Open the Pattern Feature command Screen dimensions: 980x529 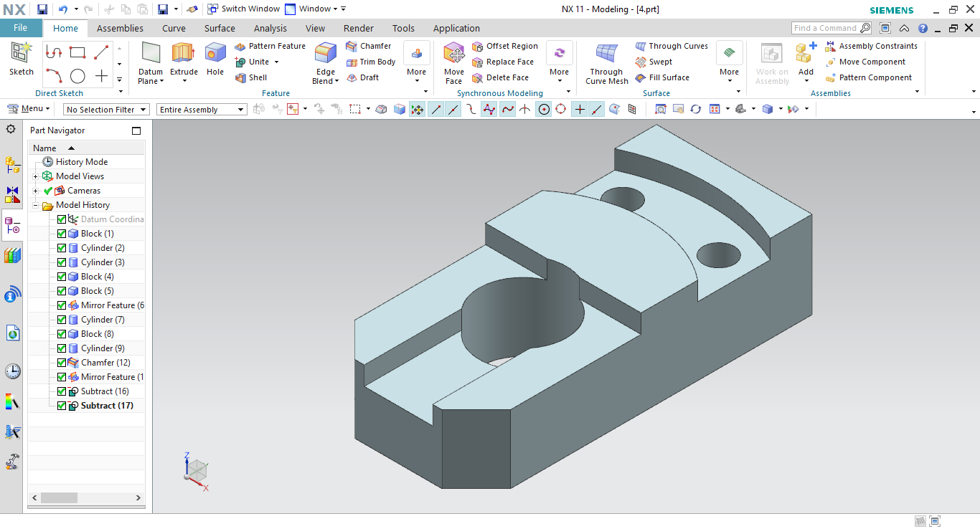click(x=270, y=46)
